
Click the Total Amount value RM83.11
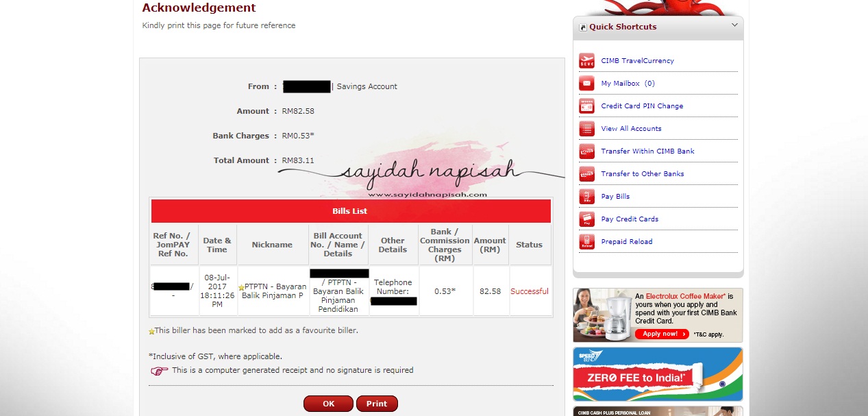tap(298, 160)
